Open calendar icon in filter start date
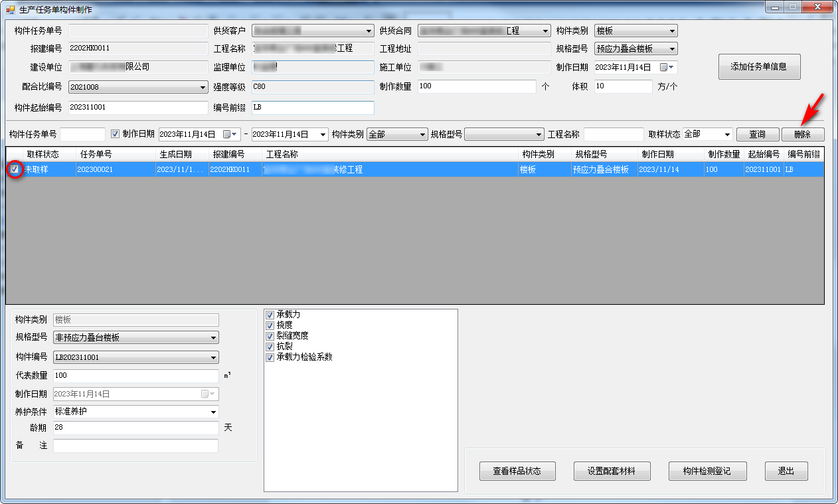This screenshot has width=838, height=504. (230, 134)
